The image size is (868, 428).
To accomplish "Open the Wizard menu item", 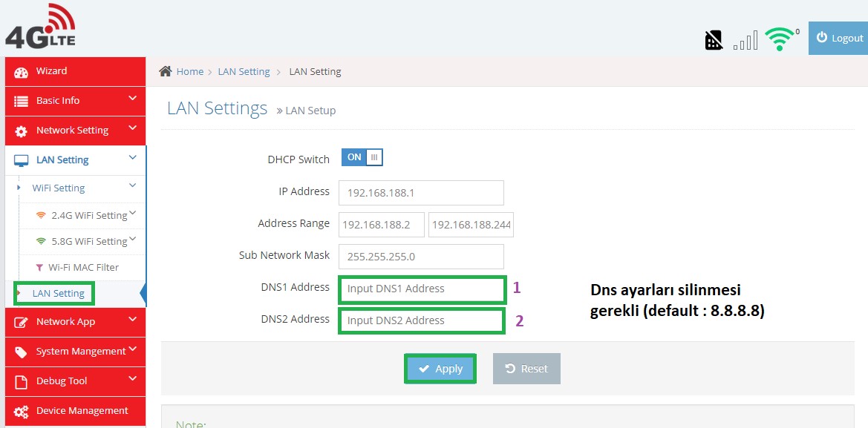I will (51, 71).
